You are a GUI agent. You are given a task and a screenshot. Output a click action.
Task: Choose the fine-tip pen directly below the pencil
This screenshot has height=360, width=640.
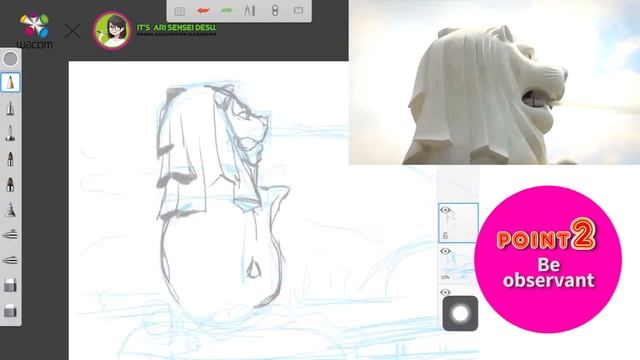point(11,108)
